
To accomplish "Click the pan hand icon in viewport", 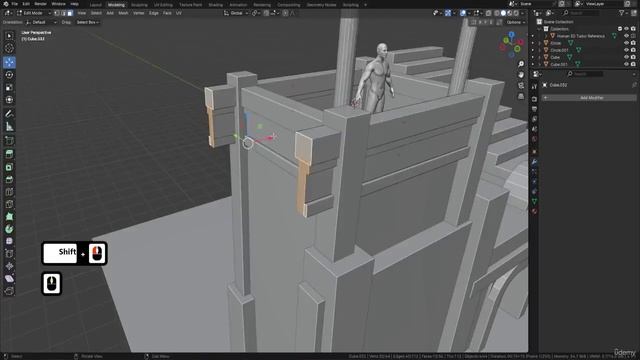I will point(521,75).
